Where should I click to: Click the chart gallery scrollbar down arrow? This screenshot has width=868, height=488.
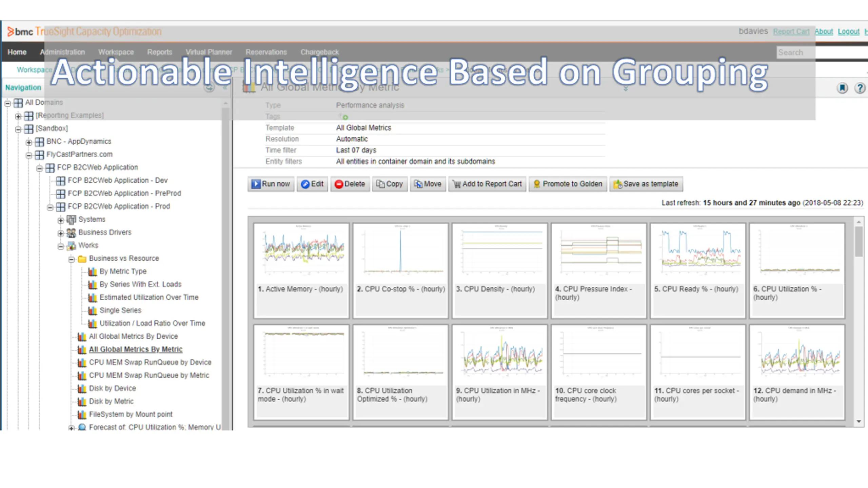(x=859, y=422)
